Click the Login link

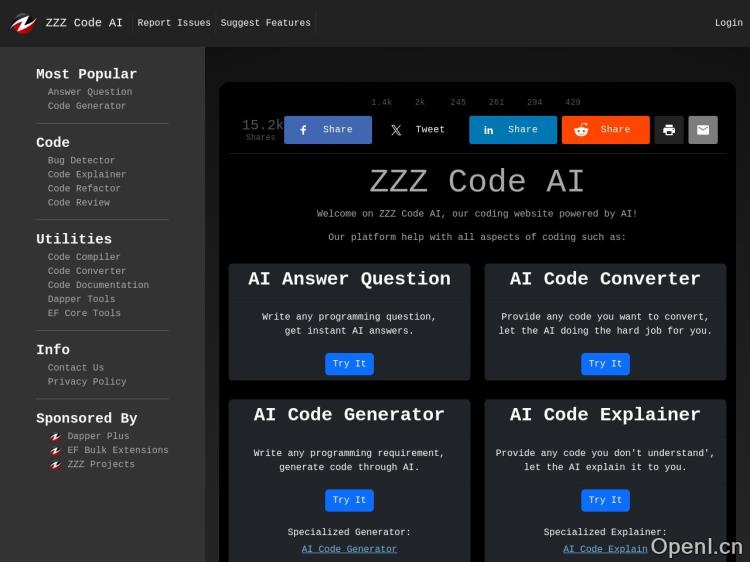(728, 23)
